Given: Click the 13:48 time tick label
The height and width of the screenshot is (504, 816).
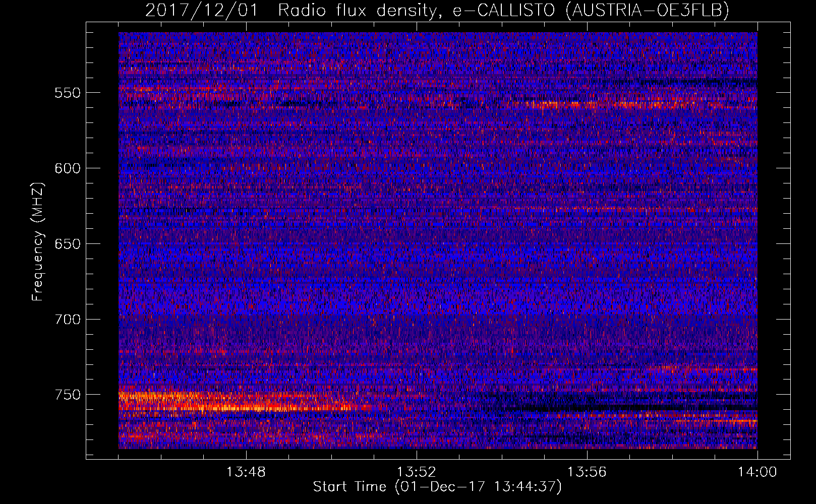Looking at the screenshot, I should click(246, 472).
